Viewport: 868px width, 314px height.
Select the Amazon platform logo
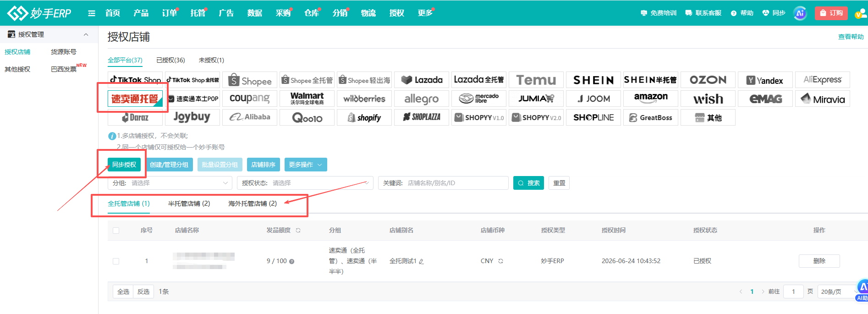coord(651,99)
